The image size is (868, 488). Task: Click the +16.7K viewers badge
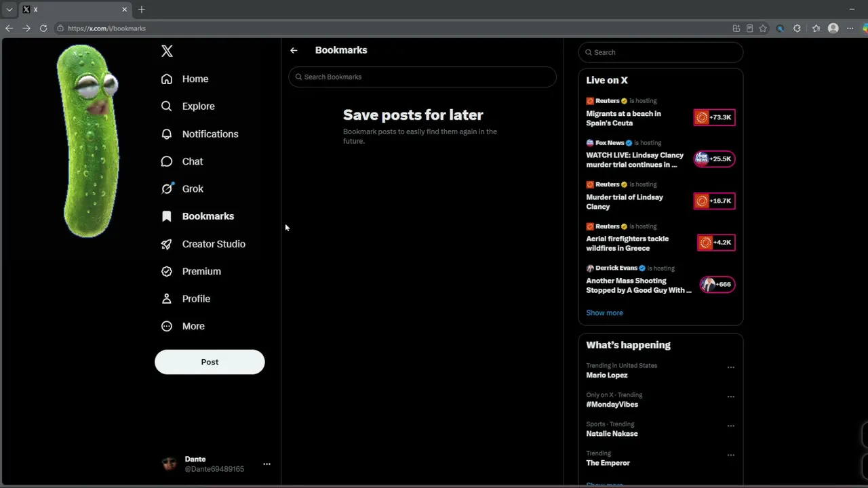pos(714,201)
